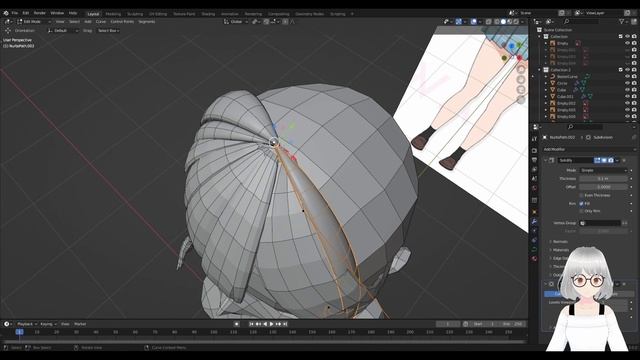Open the Edit menu
Screen dimensions: 640x360
(26, 13)
